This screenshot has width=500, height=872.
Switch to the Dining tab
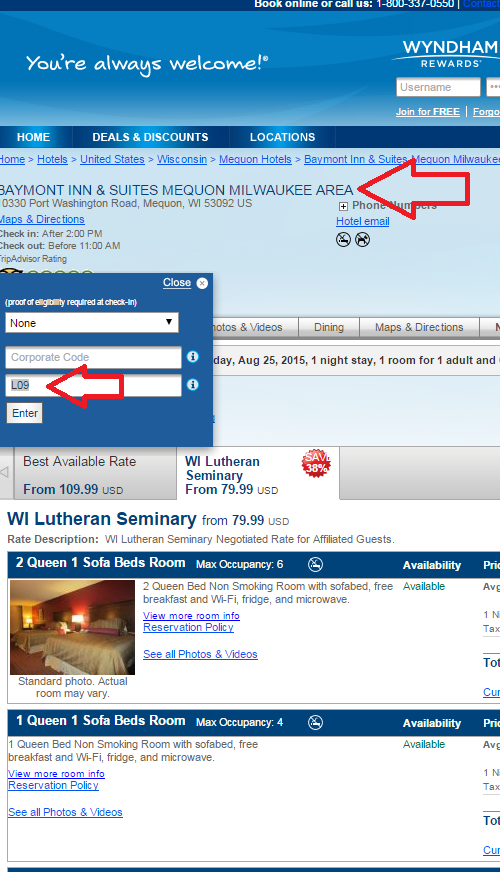tap(329, 328)
